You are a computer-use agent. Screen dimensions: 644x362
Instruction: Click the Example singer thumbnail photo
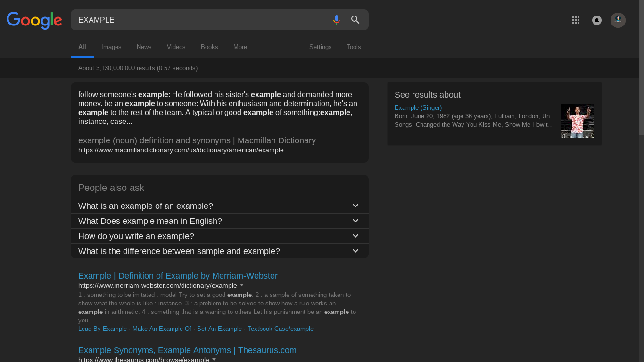578,121
